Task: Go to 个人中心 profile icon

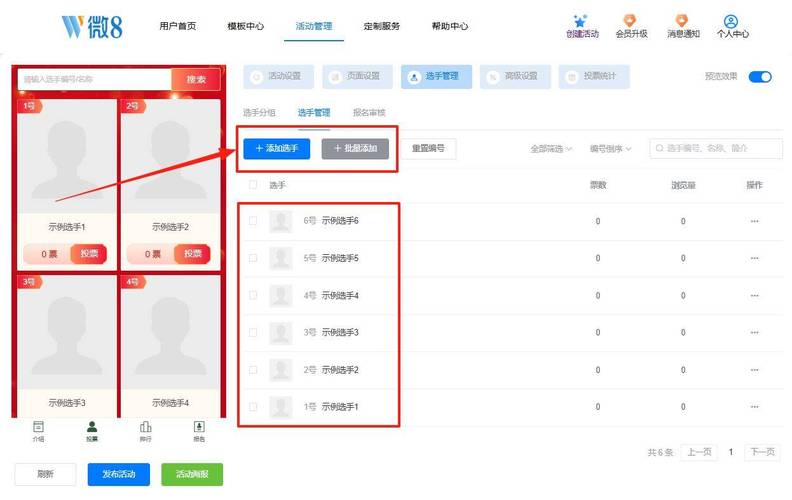Action: point(732,21)
